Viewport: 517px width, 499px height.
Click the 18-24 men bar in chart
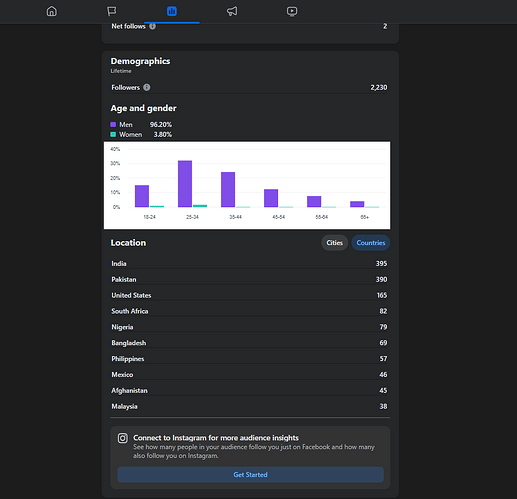pos(142,196)
